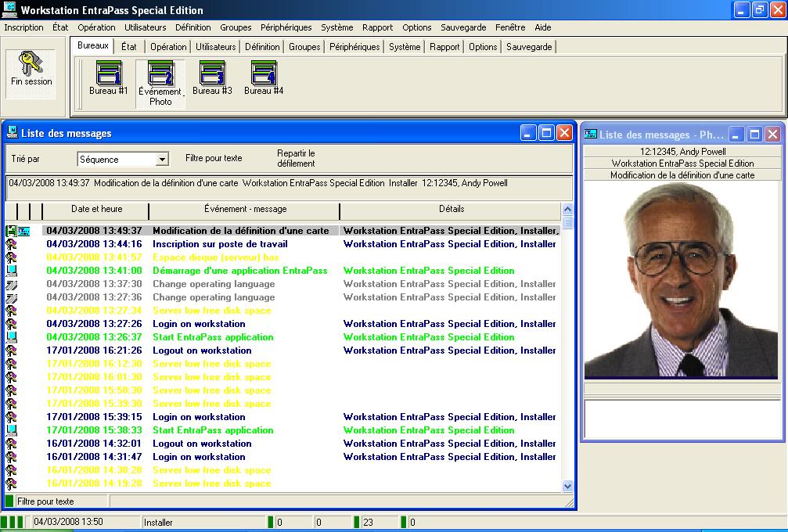Switch to the Groupes toolbar tab
Image resolution: width=788 pixels, height=532 pixels.
pyautogui.click(x=304, y=47)
